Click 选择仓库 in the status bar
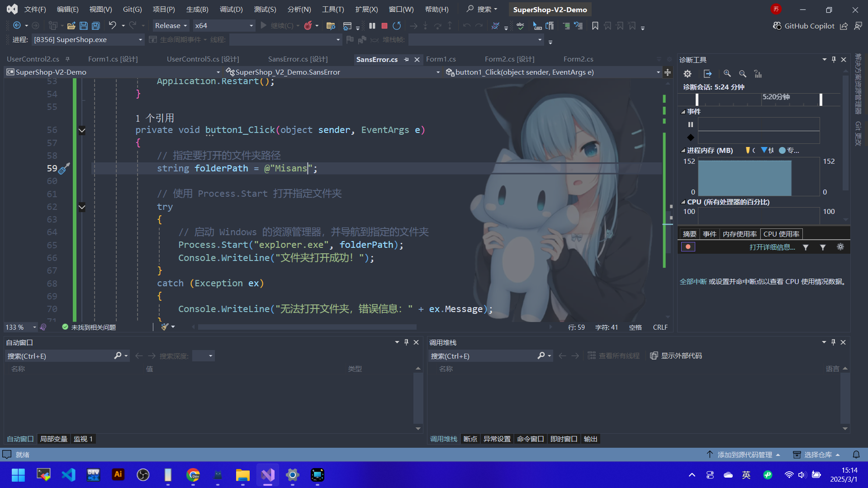Viewport: 868px width, 488px height. pyautogui.click(x=817, y=455)
